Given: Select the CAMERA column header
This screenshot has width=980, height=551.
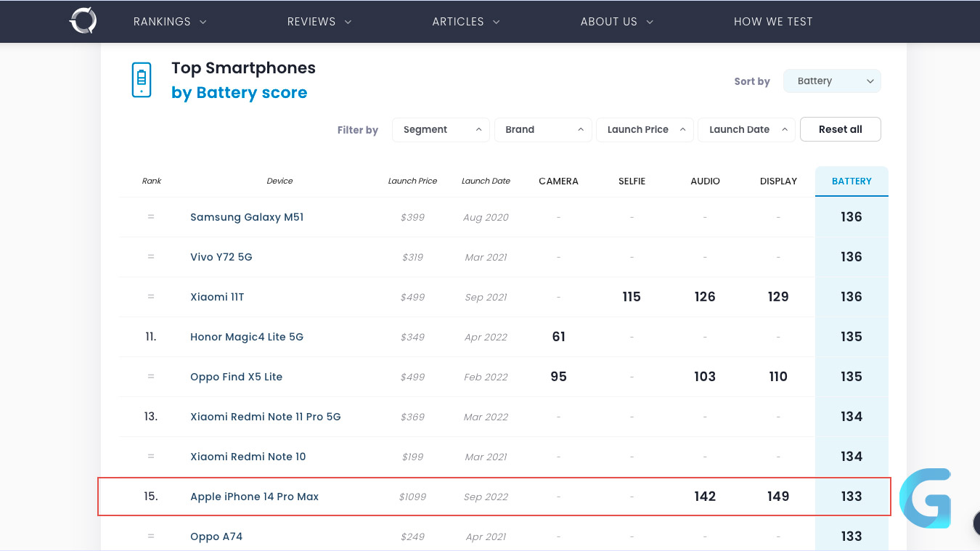Looking at the screenshot, I should 558,181.
